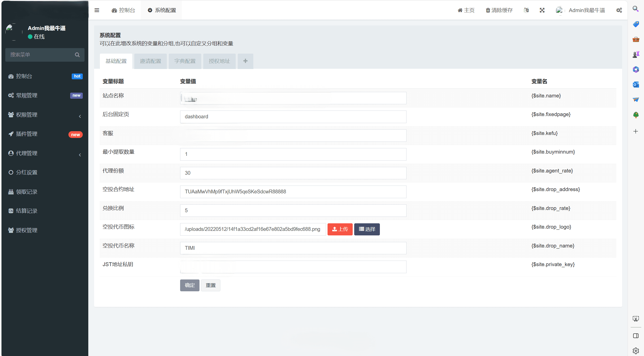Click the plus tab to add a config group
644x356 pixels.
click(245, 61)
